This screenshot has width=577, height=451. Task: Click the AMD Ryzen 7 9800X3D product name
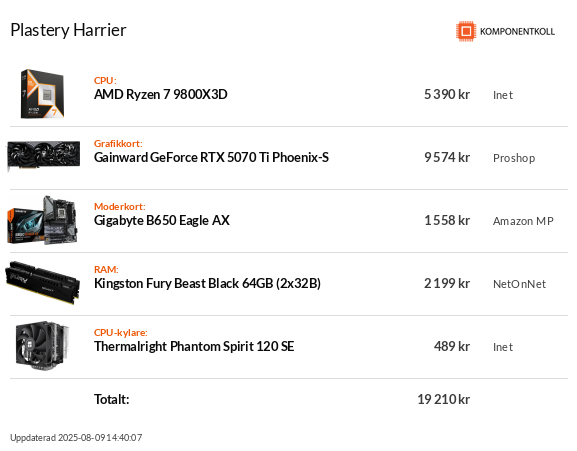160,95
